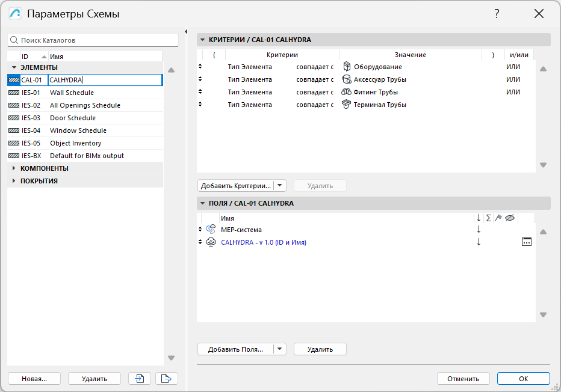This screenshot has height=392, width=561.
Task: Select the Object Inventory list item
Action: pos(75,143)
